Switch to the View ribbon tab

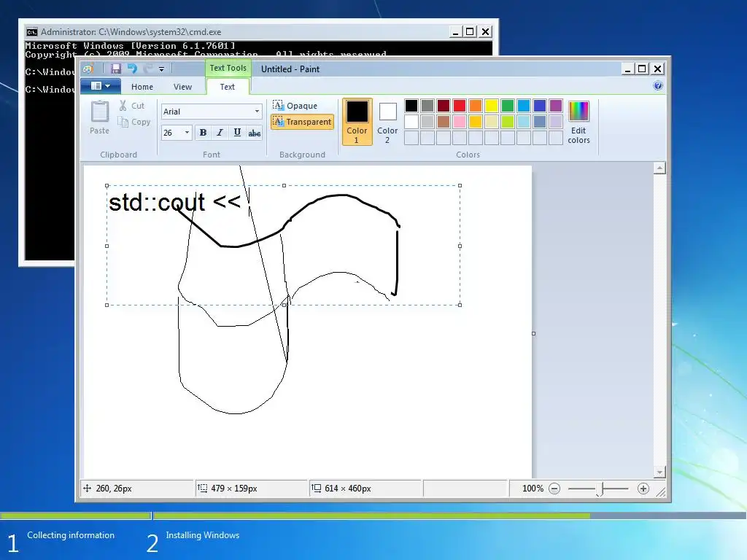click(x=182, y=87)
